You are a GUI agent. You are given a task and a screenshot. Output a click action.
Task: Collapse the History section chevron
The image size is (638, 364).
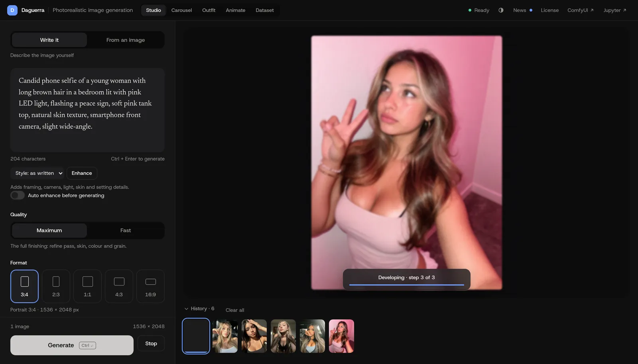[x=186, y=309]
